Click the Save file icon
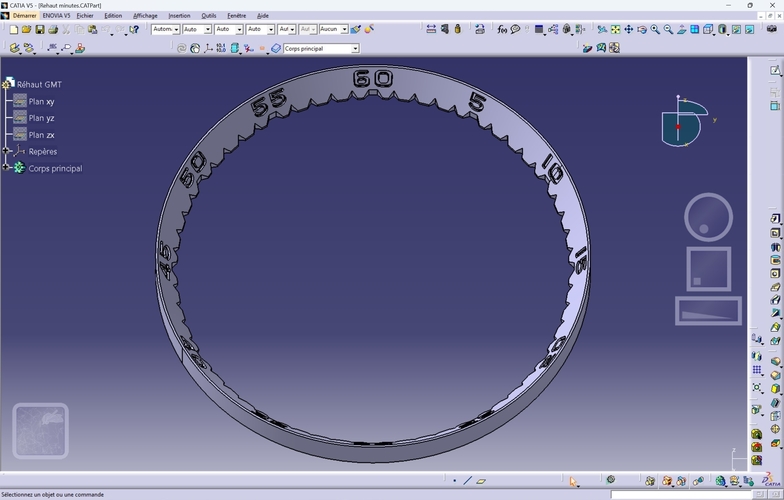The height and width of the screenshot is (500, 784). [x=40, y=30]
